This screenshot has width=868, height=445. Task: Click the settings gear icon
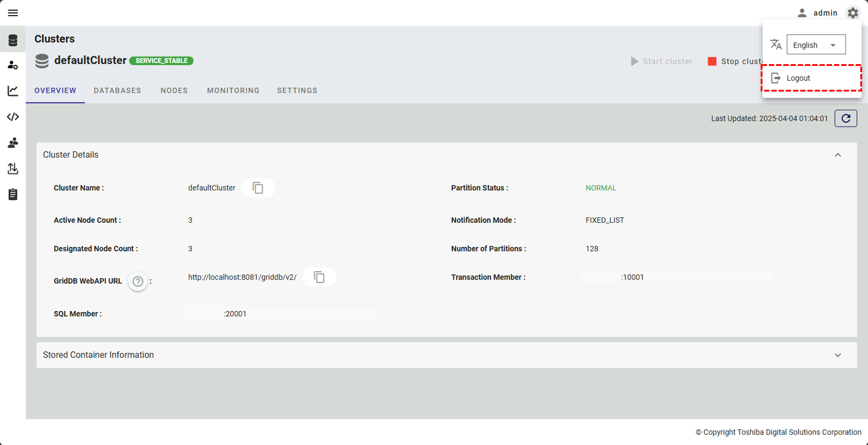(852, 13)
